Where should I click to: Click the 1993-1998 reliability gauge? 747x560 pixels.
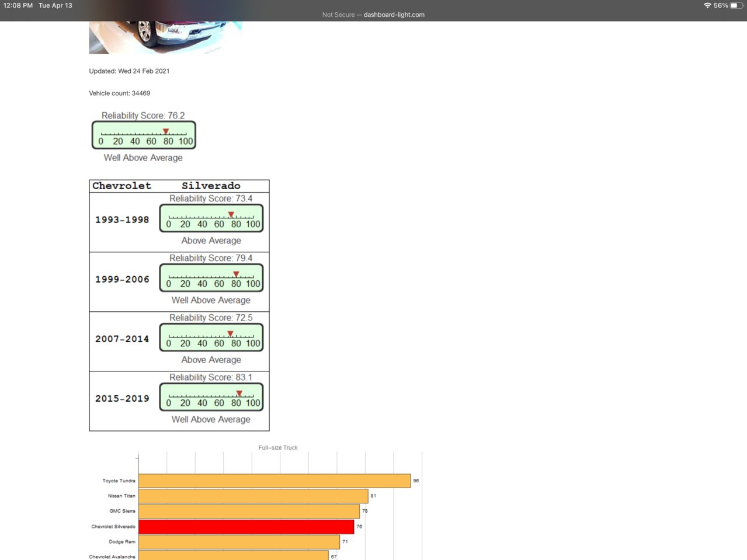(x=211, y=218)
